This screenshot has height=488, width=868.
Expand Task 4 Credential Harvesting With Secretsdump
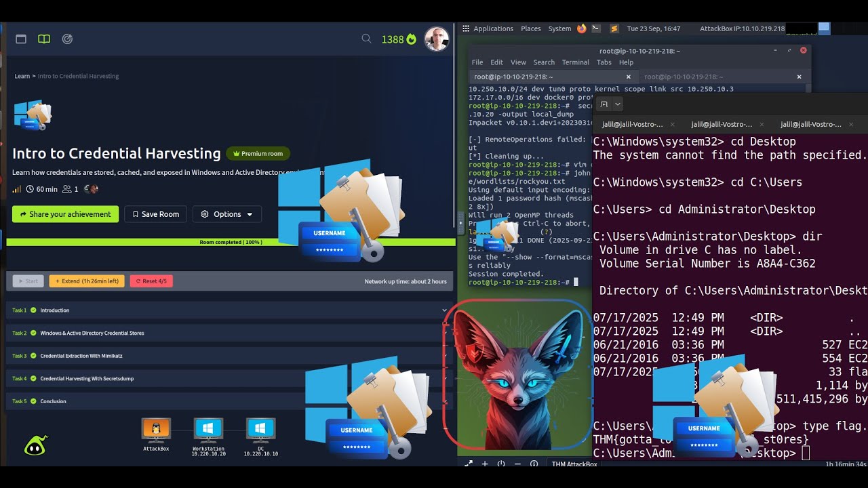click(231, 378)
